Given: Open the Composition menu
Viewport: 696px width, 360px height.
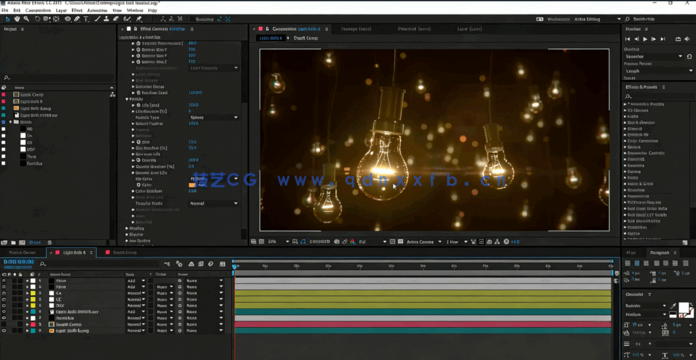Looking at the screenshot, I should 38,10.
